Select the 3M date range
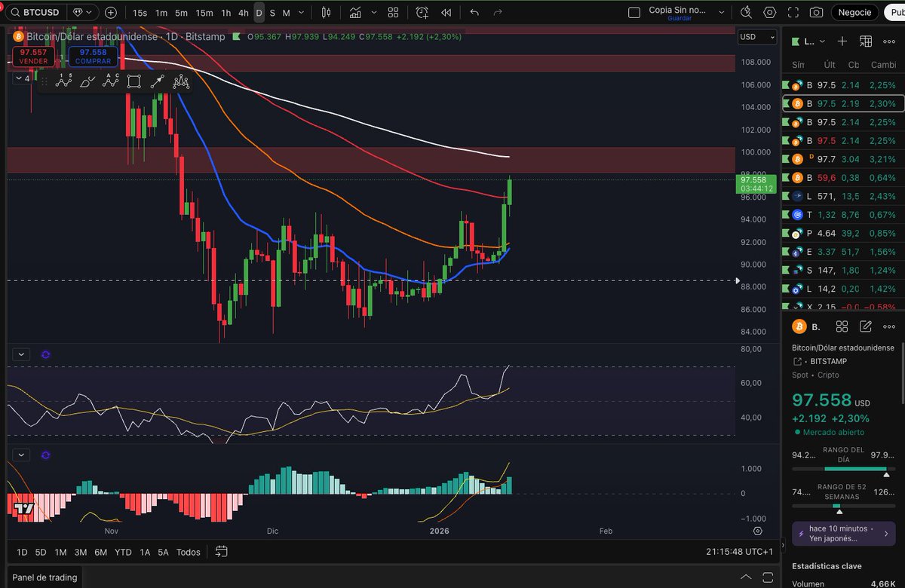 click(x=80, y=552)
